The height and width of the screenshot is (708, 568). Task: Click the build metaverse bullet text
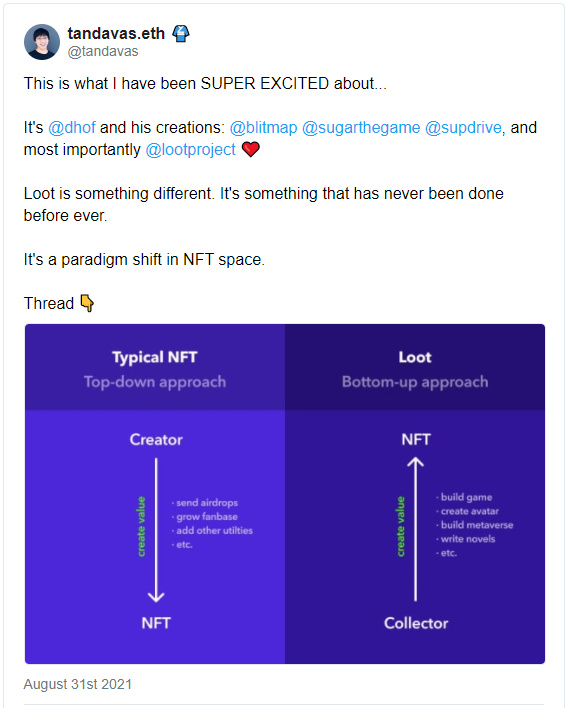coord(477,525)
